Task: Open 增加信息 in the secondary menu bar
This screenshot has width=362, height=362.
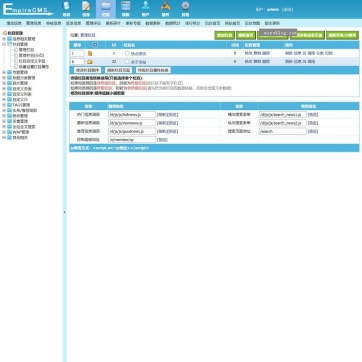Action: [x=14, y=23]
